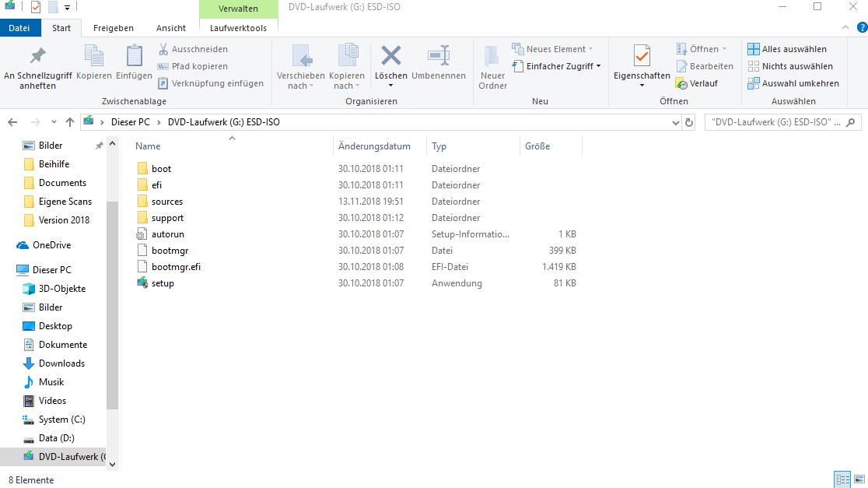868x488 pixels.
Task: Click Bearbeiten in the Öffnen group
Action: coord(705,66)
